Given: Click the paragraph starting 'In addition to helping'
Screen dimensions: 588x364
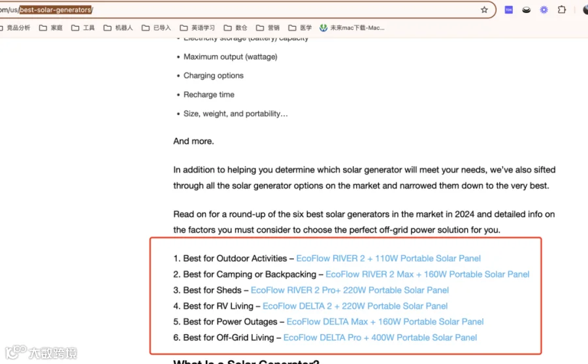Looking at the screenshot, I should [364, 178].
